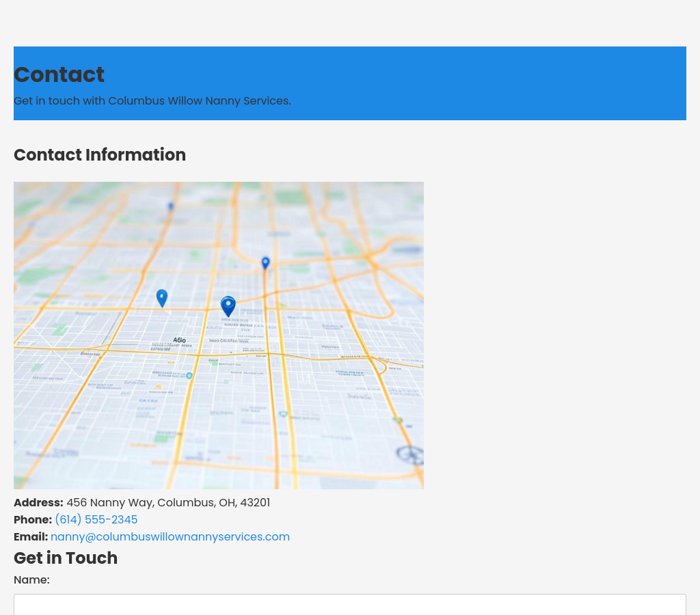Click the compass icon at the map's bottom-right
This screenshot has height=615, width=700.
point(410,454)
